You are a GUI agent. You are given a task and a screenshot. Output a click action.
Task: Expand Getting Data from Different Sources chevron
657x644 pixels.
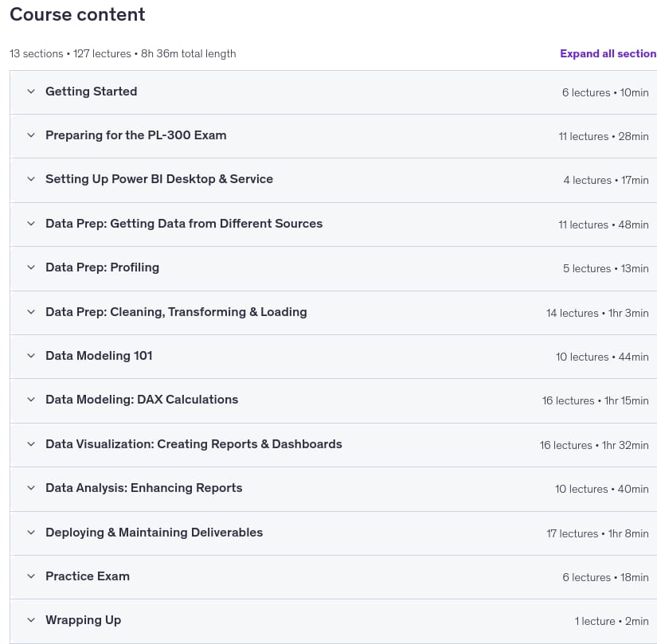31,224
